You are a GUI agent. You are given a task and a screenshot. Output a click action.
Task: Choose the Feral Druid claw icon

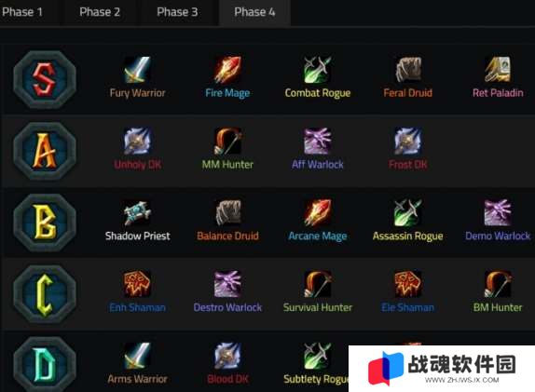pyautogui.click(x=408, y=70)
